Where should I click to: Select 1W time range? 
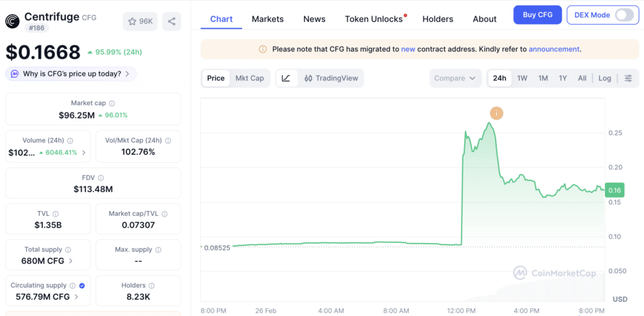coord(522,78)
